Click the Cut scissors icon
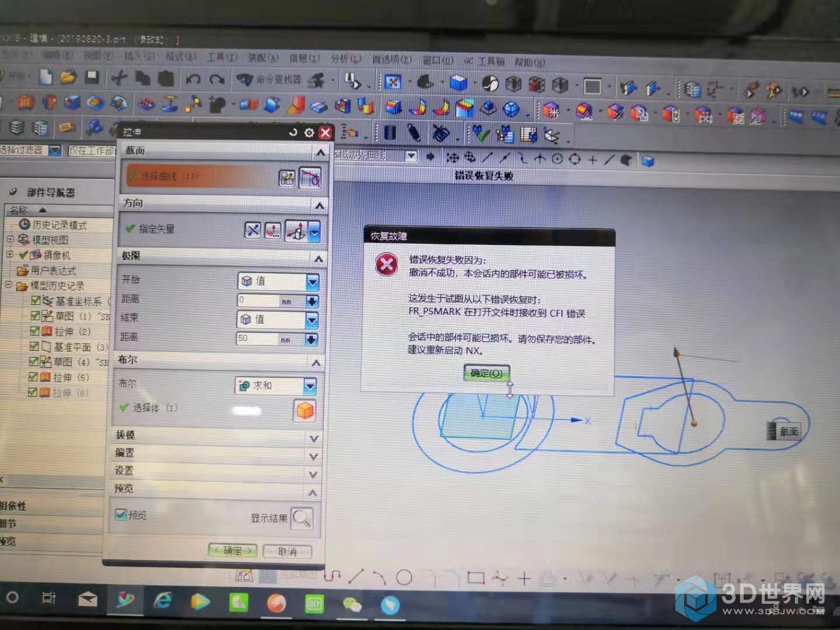 click(x=119, y=78)
